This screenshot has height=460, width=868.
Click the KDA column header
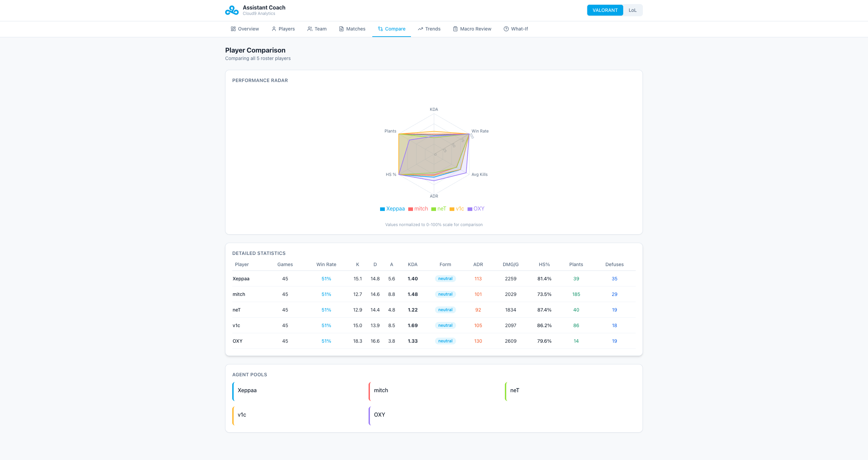coord(412,264)
